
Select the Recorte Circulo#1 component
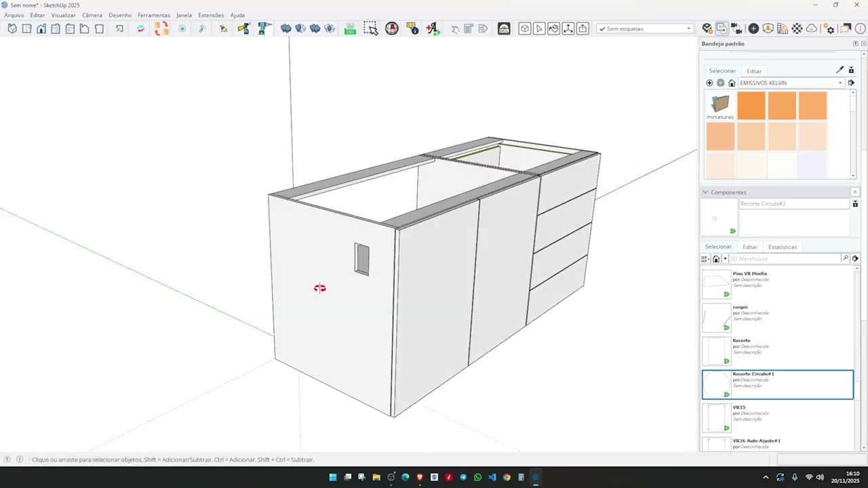point(777,384)
